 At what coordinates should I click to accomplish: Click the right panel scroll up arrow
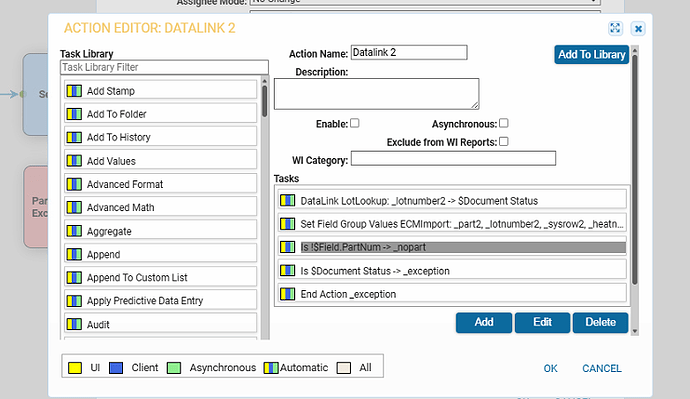(x=635, y=51)
